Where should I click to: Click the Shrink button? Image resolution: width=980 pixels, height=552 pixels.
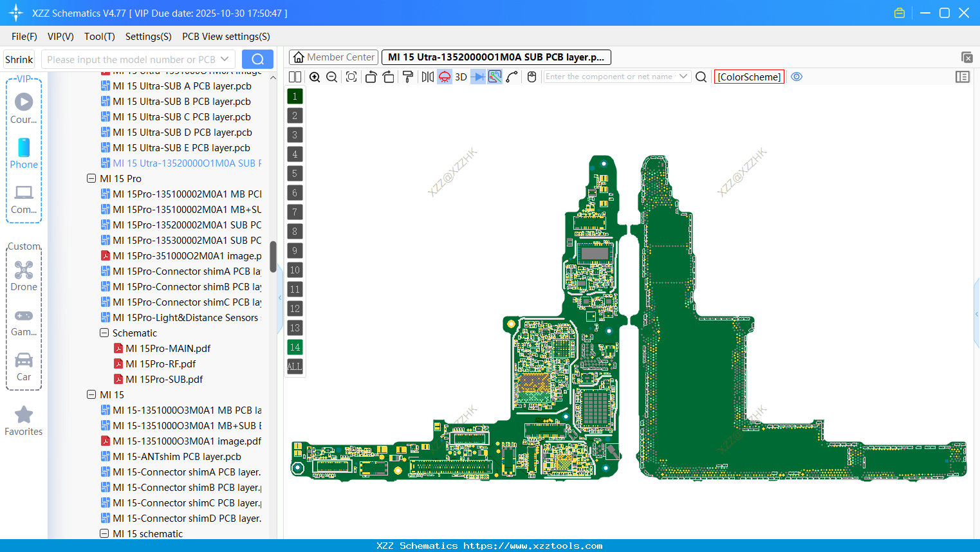(x=19, y=59)
